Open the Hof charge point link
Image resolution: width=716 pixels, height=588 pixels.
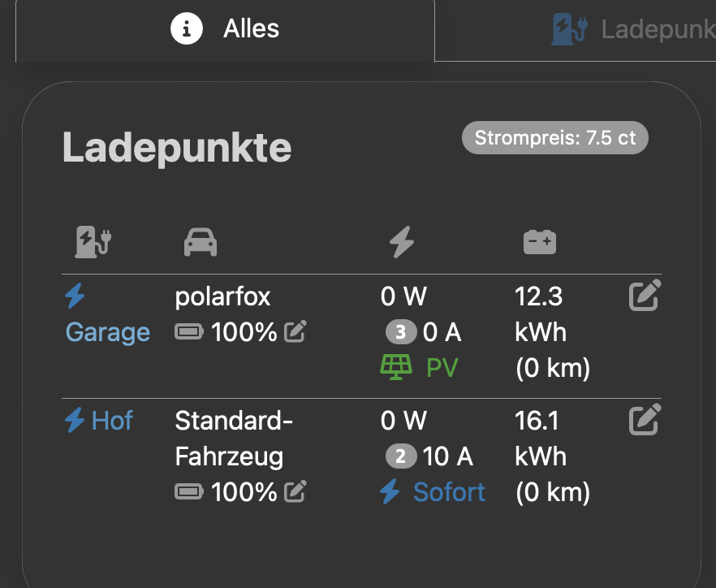click(x=112, y=421)
